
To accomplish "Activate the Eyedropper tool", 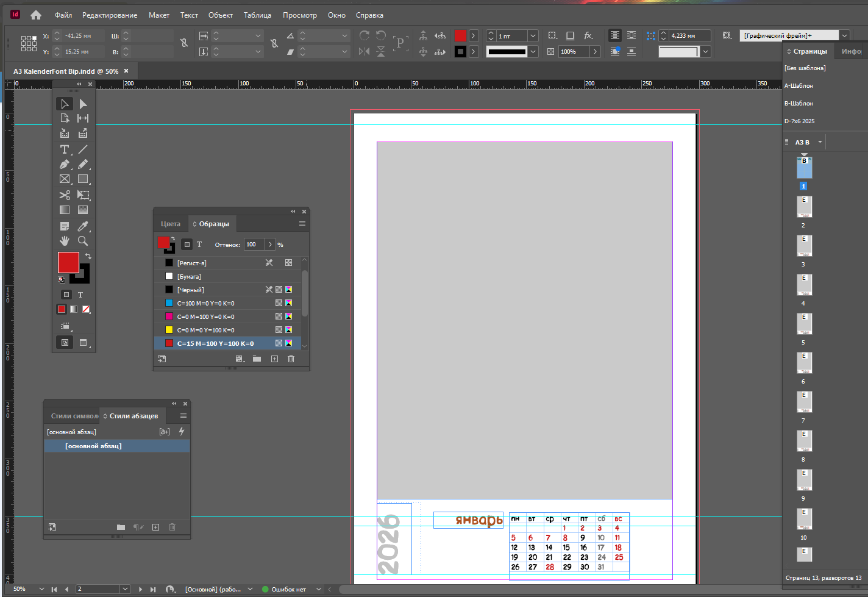I will (x=83, y=226).
